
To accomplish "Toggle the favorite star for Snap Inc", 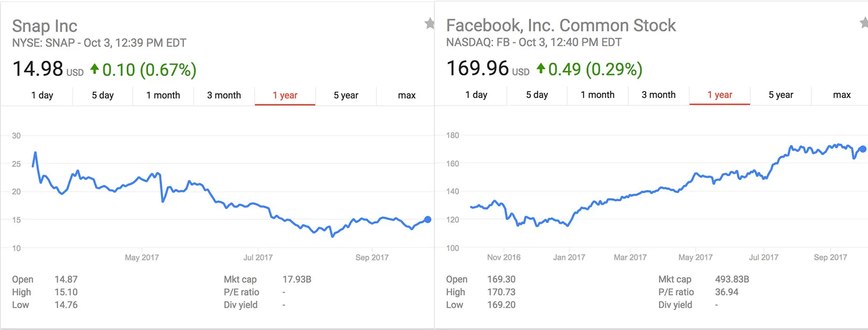I will pyautogui.click(x=430, y=24).
